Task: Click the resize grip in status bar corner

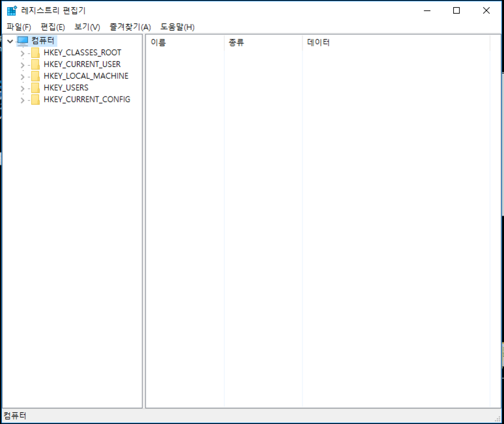Action: coord(498,419)
